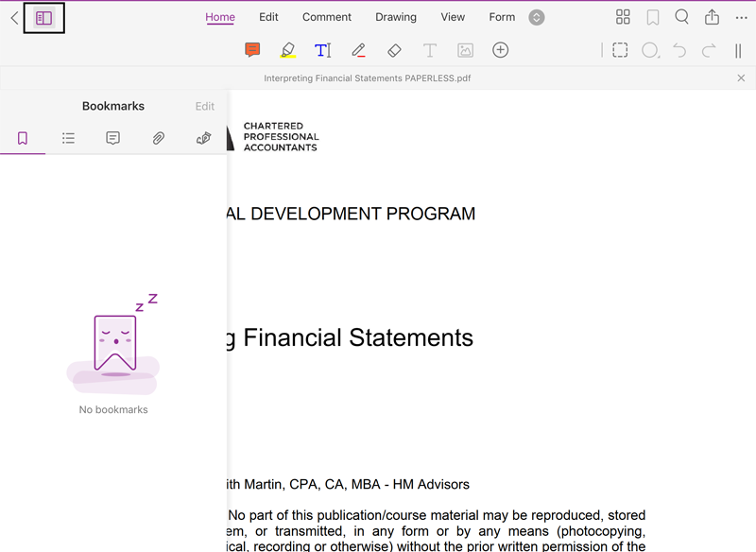Expand the toolbar tab switcher arrows

click(x=537, y=18)
